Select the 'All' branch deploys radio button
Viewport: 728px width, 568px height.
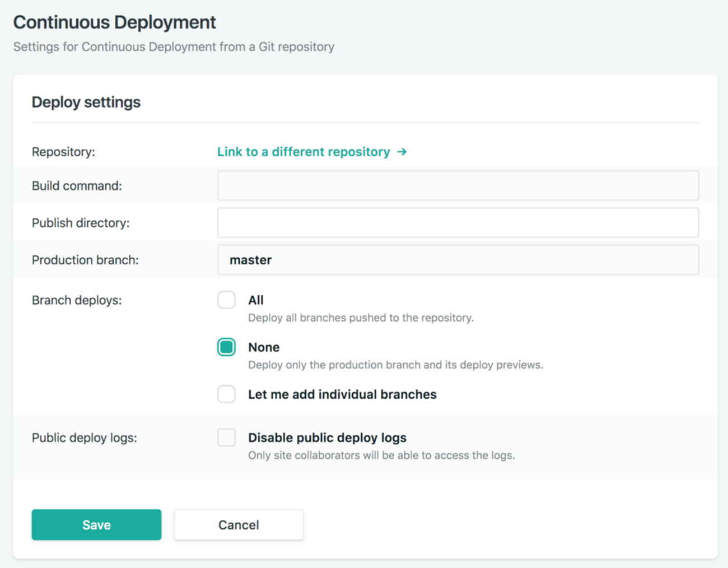tap(227, 300)
